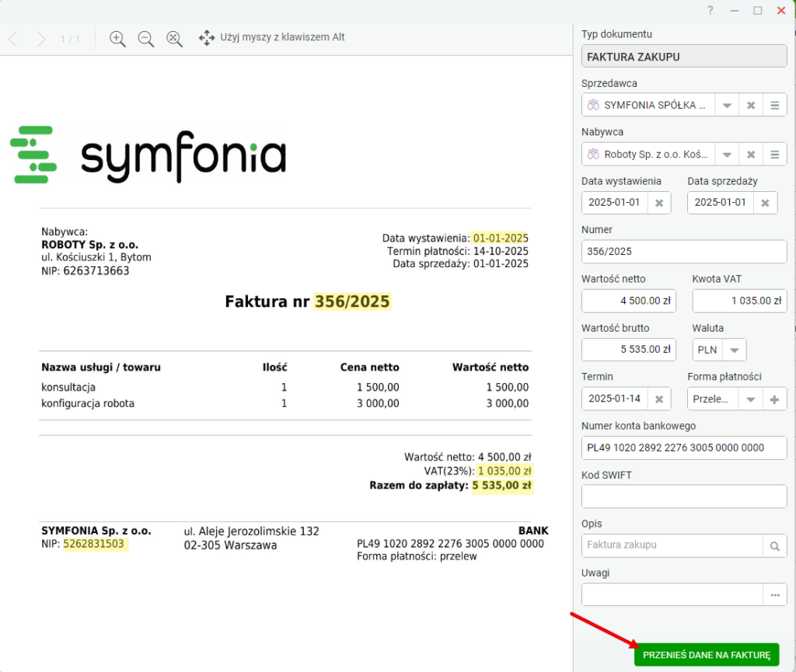Clear the Sprzedawca field
Viewport: 796px width, 672px height.
click(x=751, y=105)
